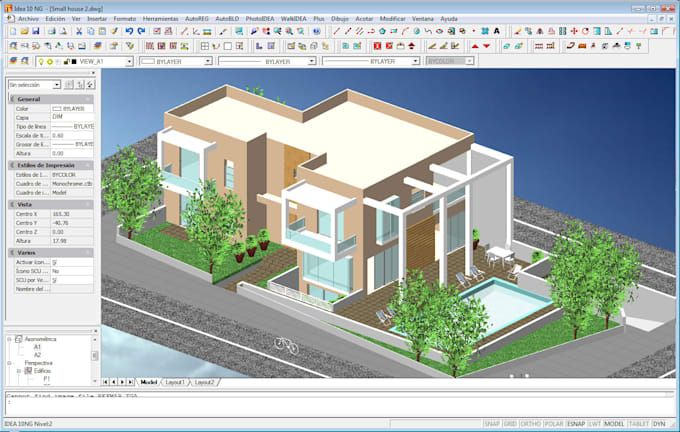Screen dimensions: 680x432
Task: Click the Paste clipboard icon
Action: coord(102,31)
